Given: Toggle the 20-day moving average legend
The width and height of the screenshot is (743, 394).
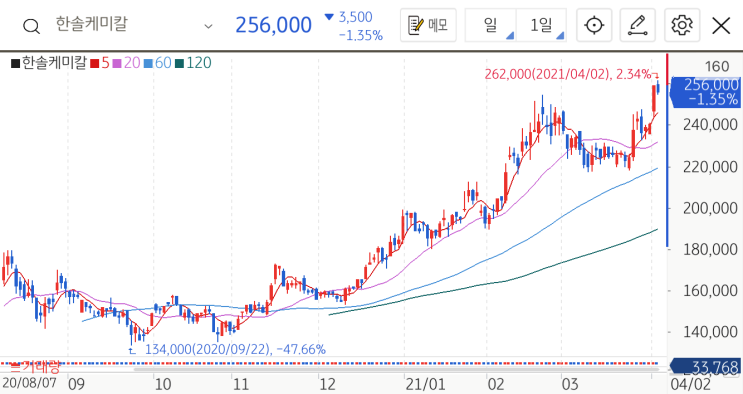Looking at the screenshot, I should click(126, 63).
